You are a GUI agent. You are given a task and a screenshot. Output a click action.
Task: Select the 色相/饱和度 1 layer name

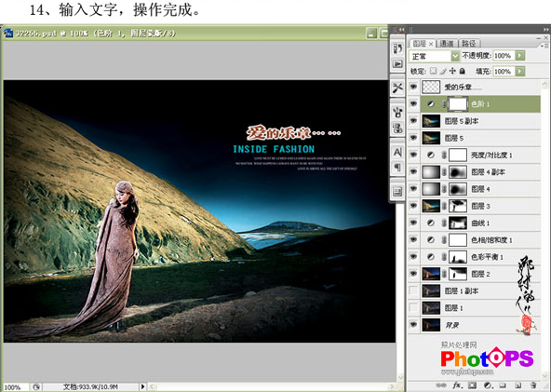[491, 240]
